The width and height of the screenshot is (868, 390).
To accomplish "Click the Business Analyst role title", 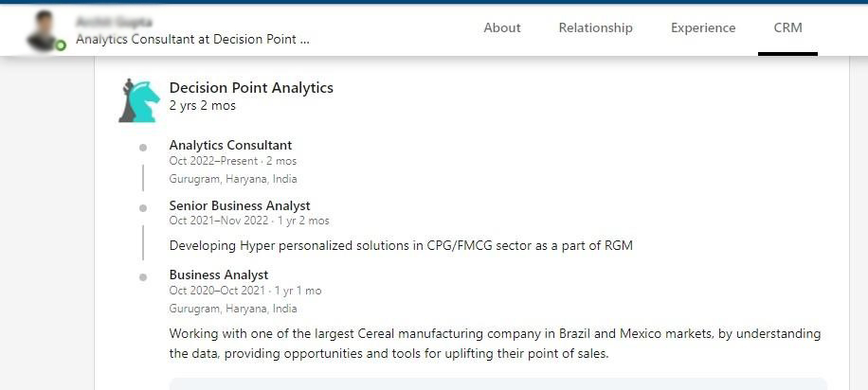I will tap(219, 275).
